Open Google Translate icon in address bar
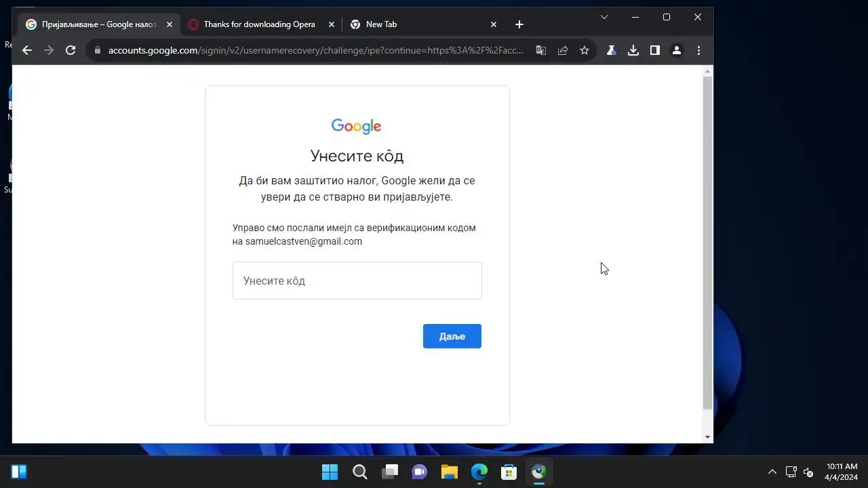Screen dimensions: 868x488 tap(541, 50)
